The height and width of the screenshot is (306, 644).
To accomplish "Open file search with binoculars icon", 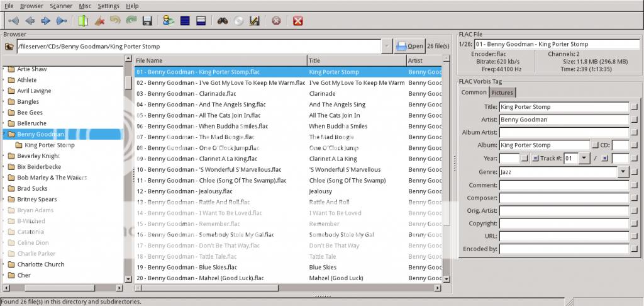I will pyautogui.click(x=223, y=21).
